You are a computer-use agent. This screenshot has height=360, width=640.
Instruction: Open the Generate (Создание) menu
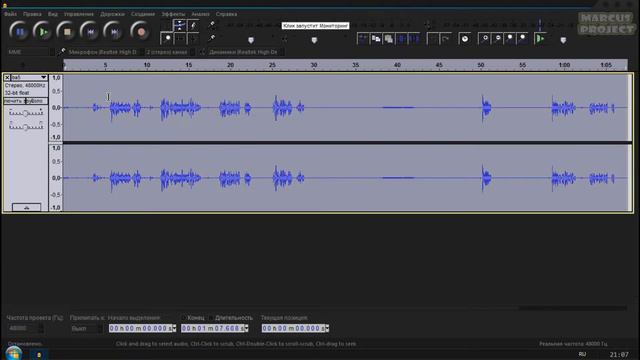coord(143,14)
